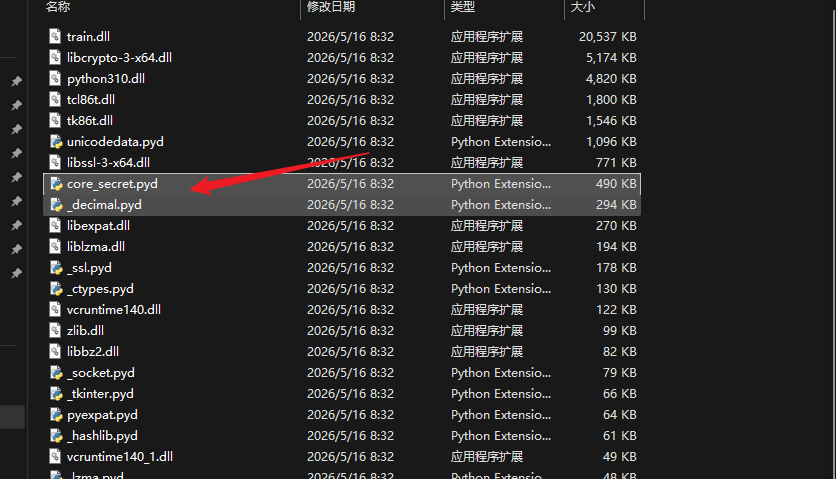This screenshot has width=836, height=479.
Task: Select the liblzma.dll file icon
Action: (55, 246)
